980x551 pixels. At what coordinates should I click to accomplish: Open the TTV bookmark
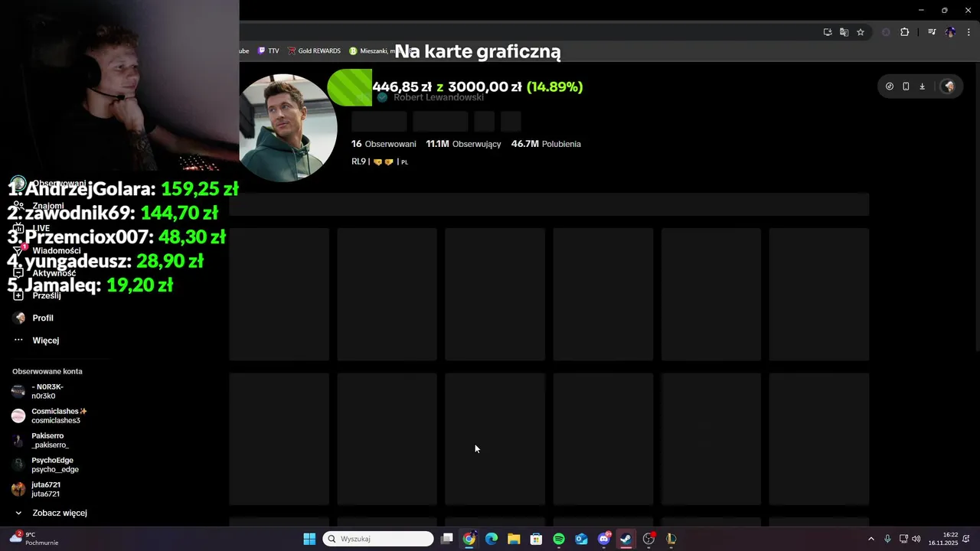click(268, 51)
